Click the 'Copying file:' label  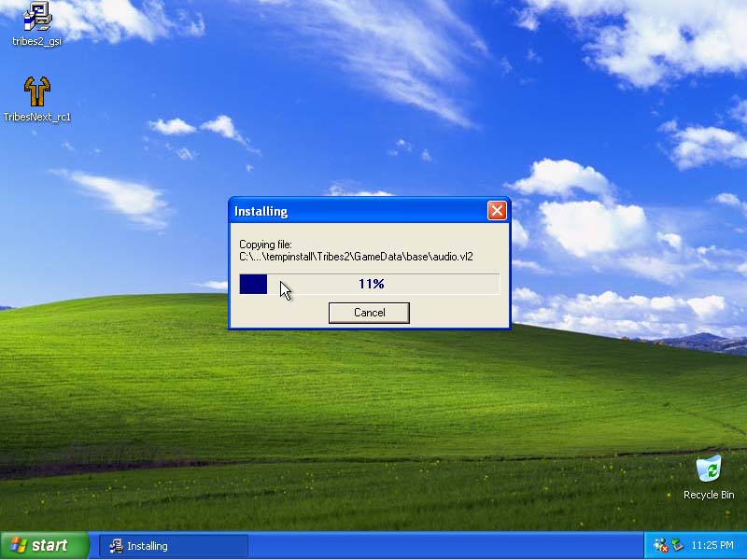265,245
